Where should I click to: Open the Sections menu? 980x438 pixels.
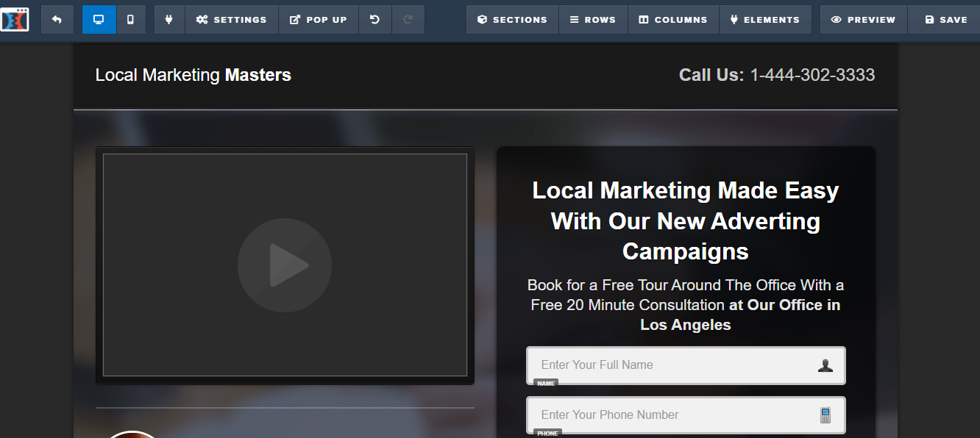point(512,20)
